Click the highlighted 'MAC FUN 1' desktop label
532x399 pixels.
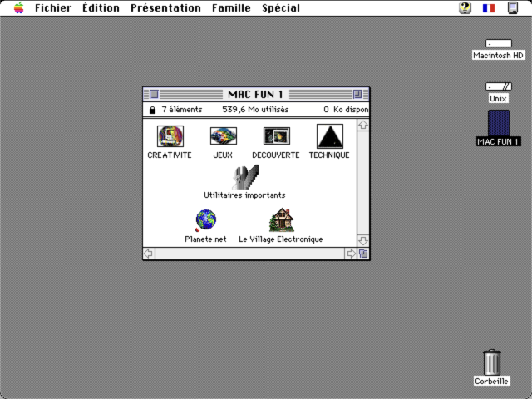coord(499,141)
